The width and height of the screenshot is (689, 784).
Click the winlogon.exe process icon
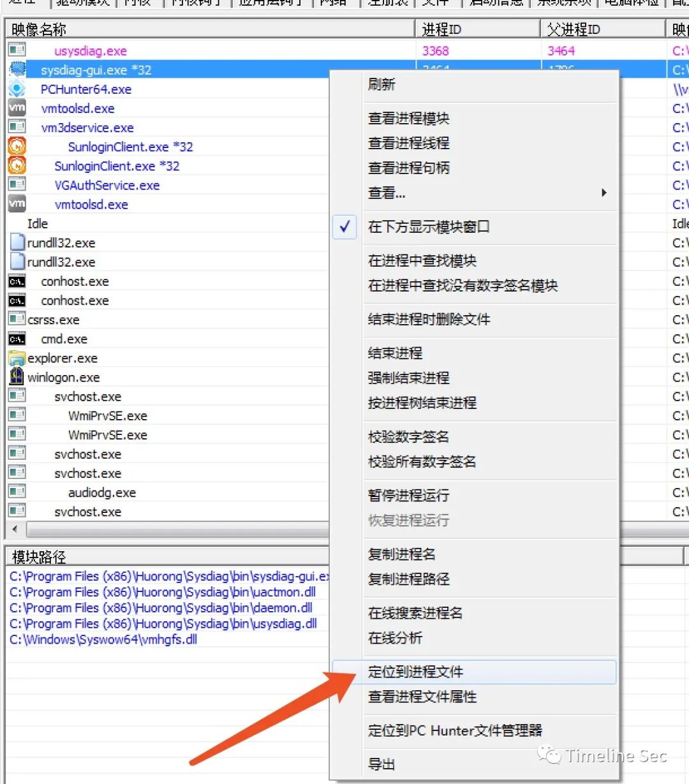click(16, 377)
